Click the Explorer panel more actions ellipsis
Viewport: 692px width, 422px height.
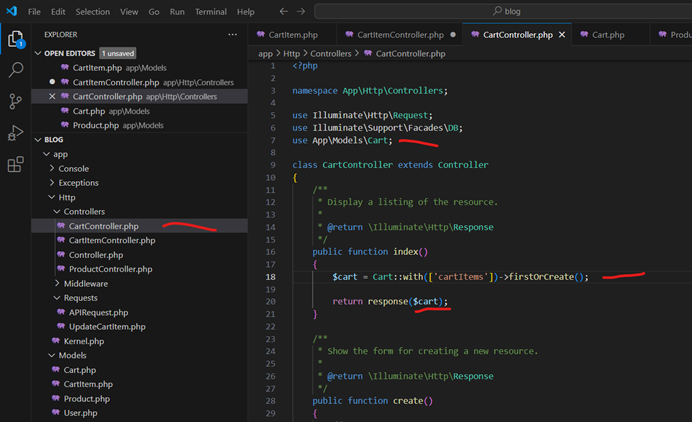click(x=233, y=34)
